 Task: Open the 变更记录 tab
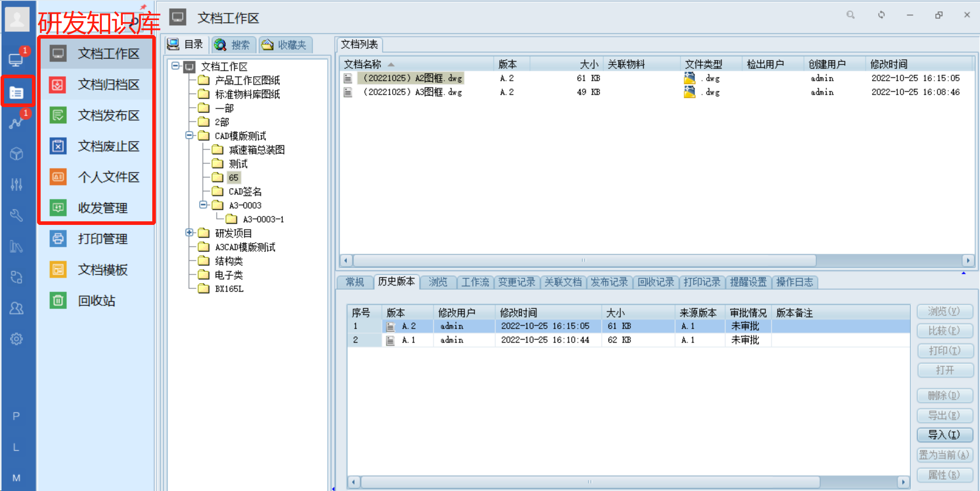pos(516,282)
